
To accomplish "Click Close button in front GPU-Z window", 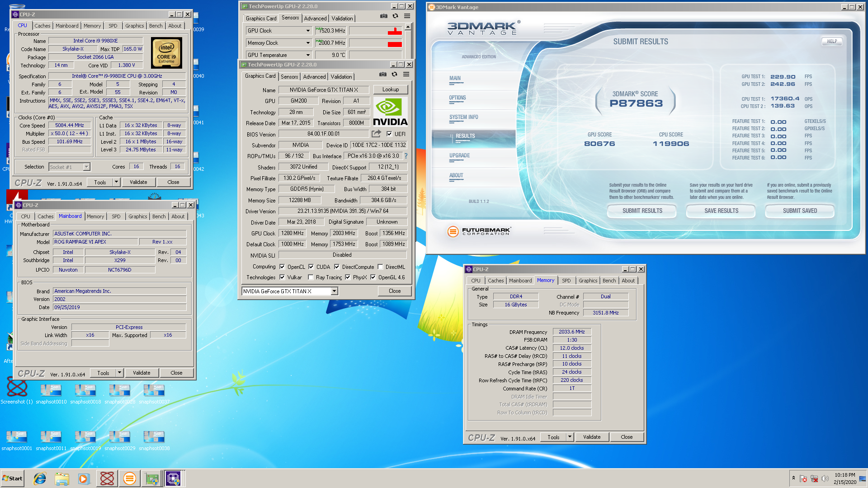I will pos(395,291).
